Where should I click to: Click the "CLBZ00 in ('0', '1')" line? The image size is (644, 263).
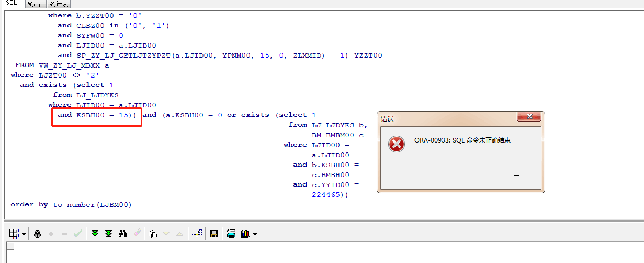(123, 26)
